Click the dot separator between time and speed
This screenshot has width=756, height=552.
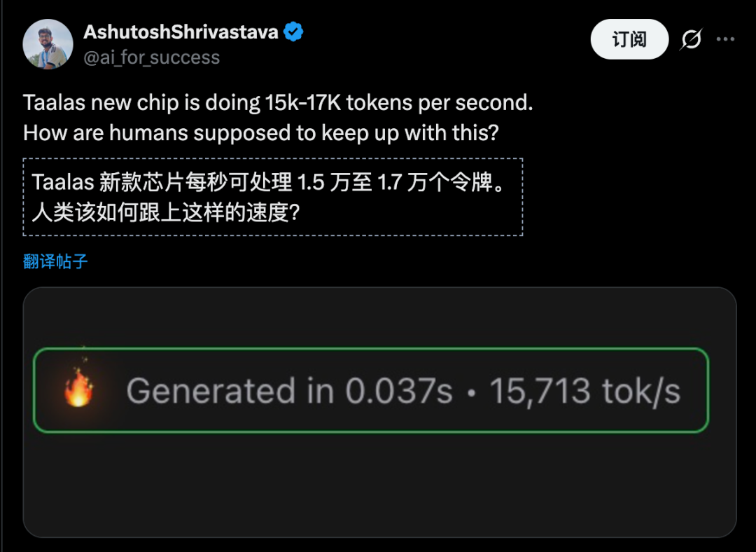click(472, 393)
